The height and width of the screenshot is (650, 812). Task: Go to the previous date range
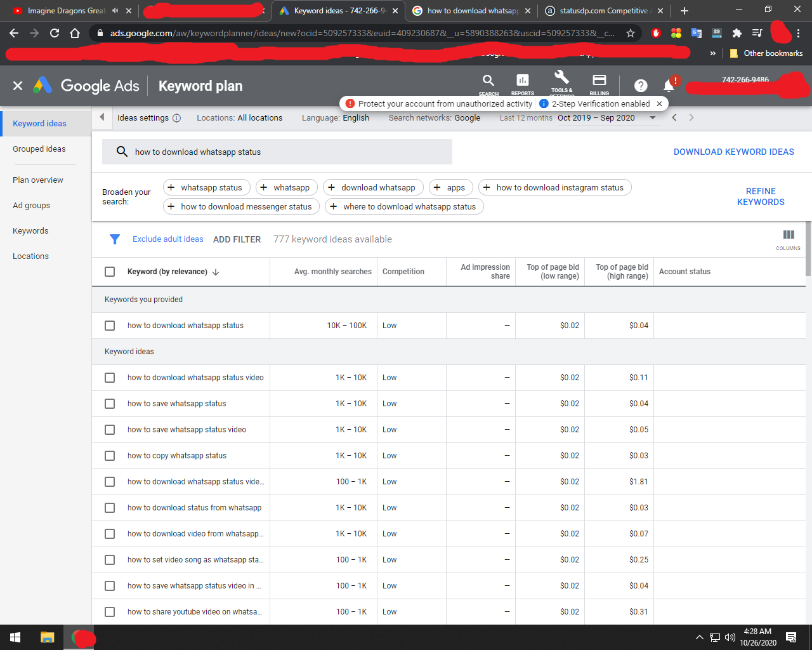(x=674, y=117)
